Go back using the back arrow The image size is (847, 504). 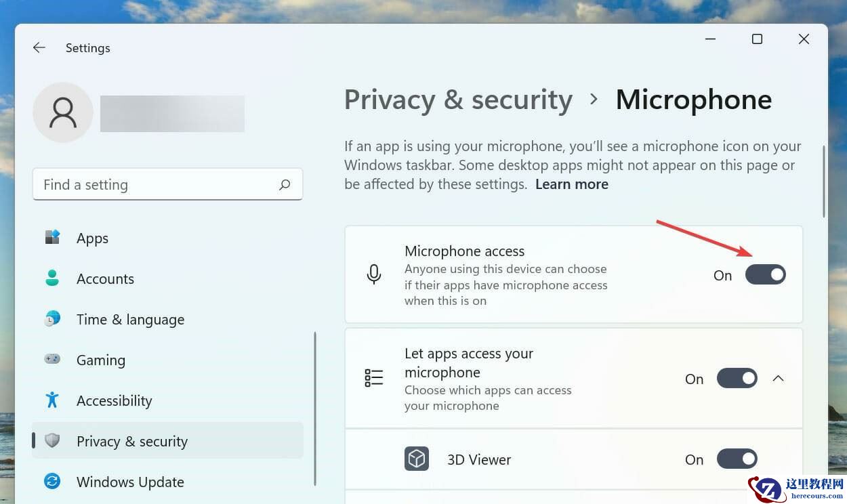coord(39,47)
